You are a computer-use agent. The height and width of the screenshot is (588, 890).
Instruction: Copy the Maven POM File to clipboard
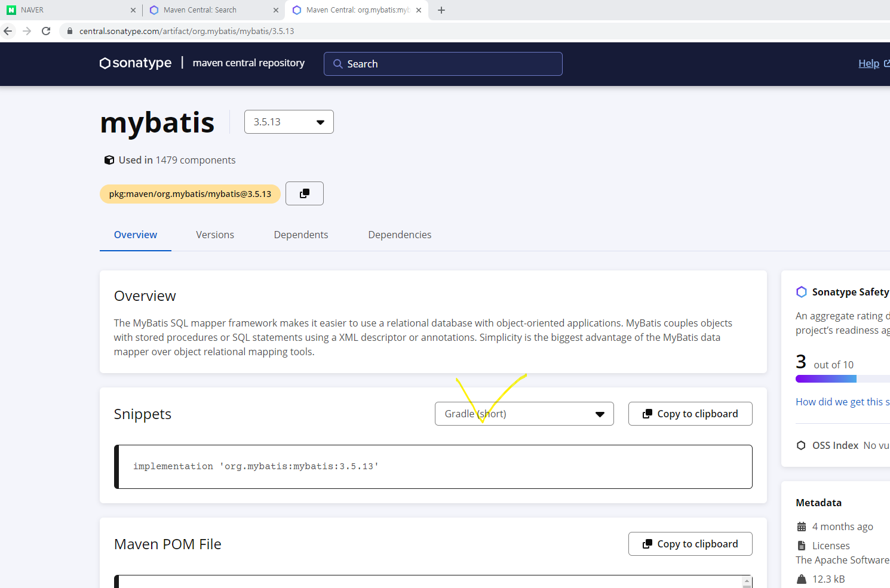click(690, 544)
